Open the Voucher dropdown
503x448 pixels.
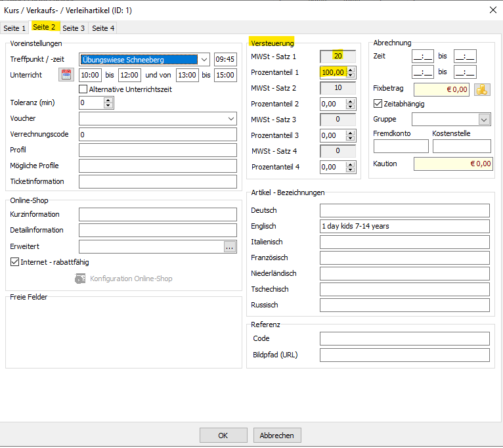pos(231,119)
